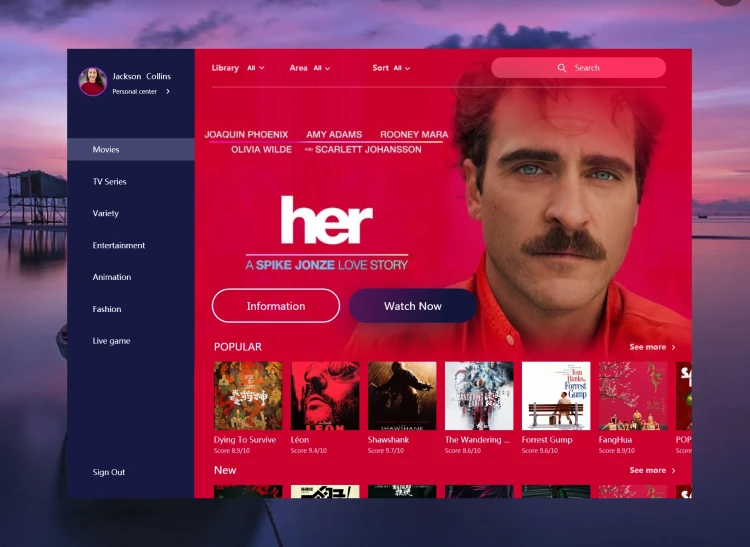Click the search magnifier icon
This screenshot has width=750, height=547.
click(x=562, y=68)
